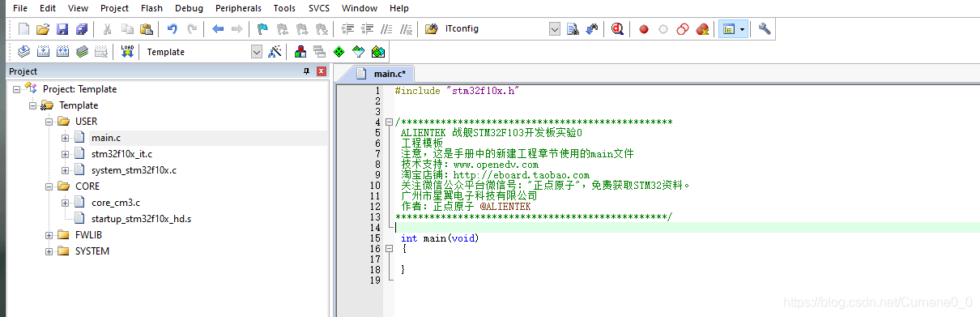Download to flash with LOAD icon

[x=127, y=52]
